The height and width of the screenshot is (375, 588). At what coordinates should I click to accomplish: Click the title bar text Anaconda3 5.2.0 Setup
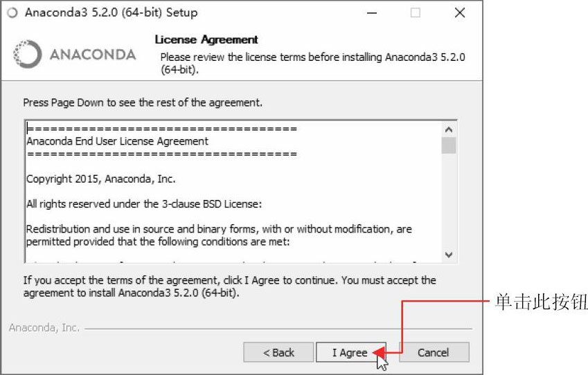pyautogui.click(x=111, y=12)
